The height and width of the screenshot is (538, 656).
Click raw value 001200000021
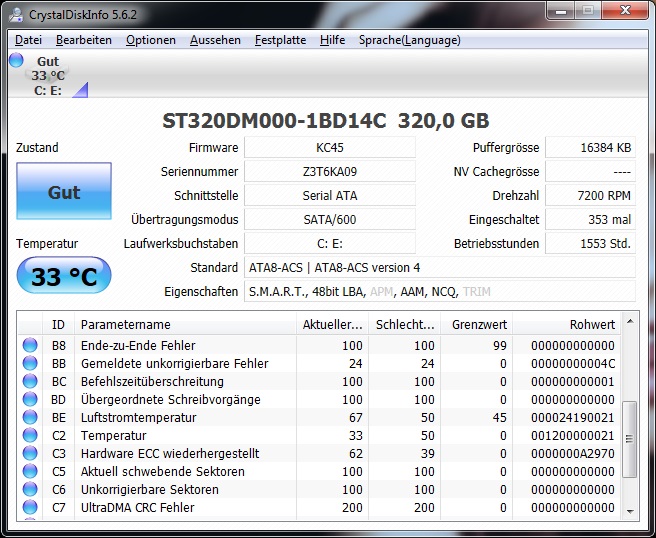pos(573,436)
